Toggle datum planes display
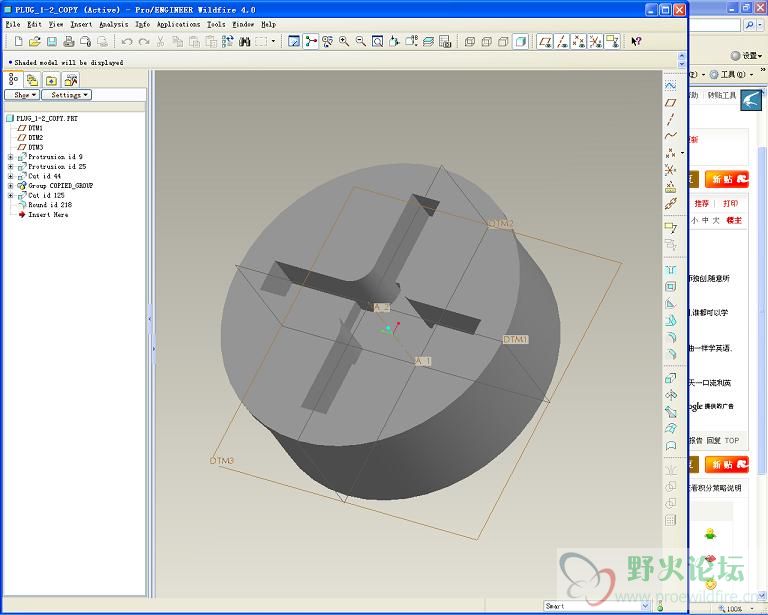The height and width of the screenshot is (615, 768). pyautogui.click(x=545, y=42)
